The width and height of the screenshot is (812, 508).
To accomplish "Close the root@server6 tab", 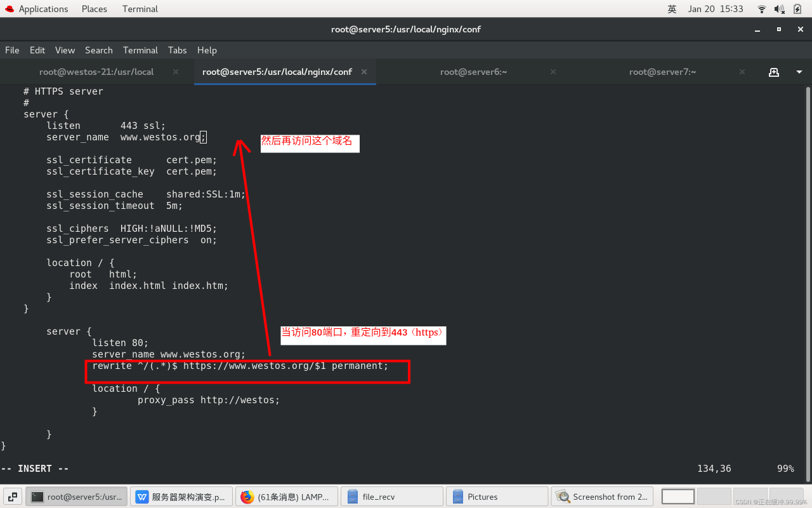I will click(553, 72).
